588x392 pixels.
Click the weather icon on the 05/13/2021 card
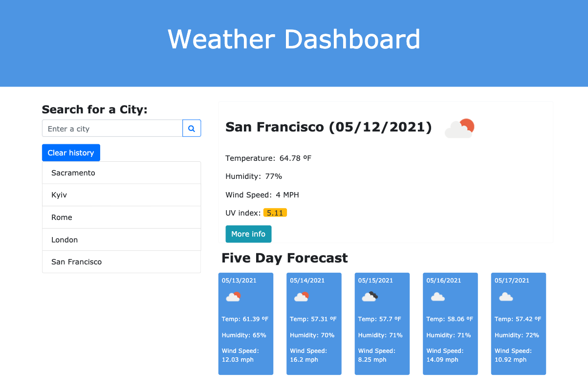tap(233, 297)
